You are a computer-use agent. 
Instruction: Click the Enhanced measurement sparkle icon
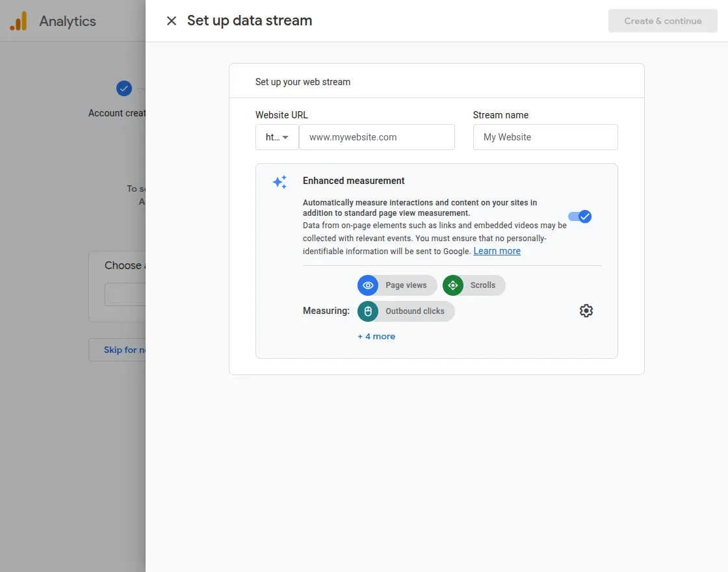279,182
